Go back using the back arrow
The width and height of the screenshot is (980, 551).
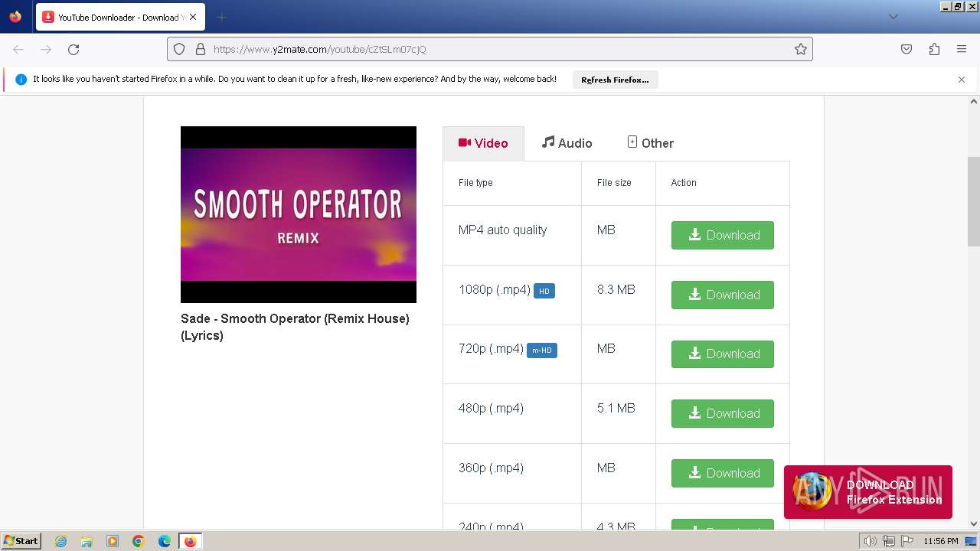(18, 49)
